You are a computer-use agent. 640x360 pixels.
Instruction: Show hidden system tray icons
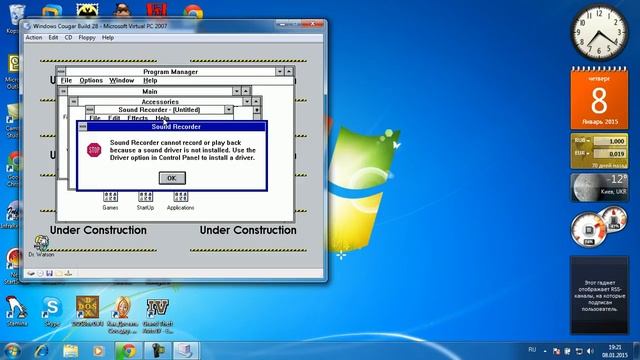click(545, 351)
